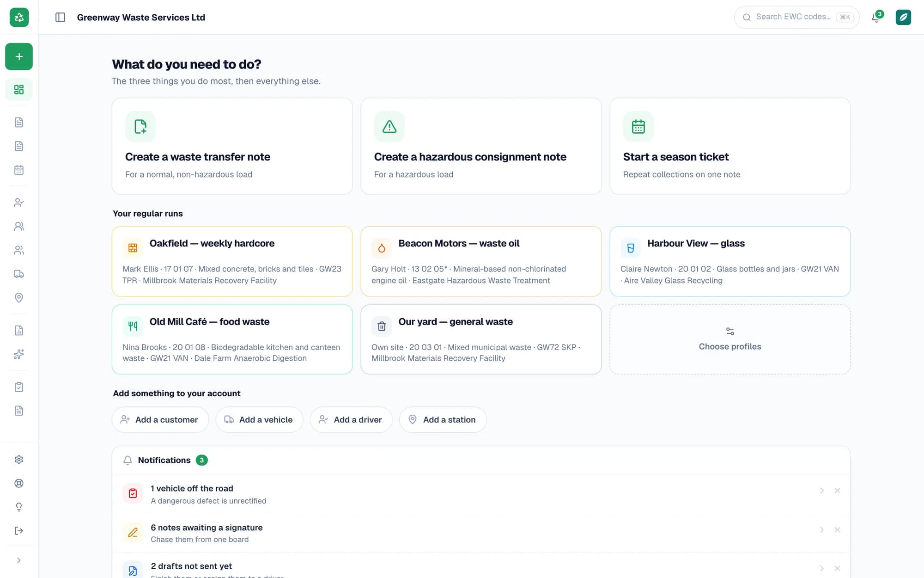Click the calendar icon on the season ticket card

(638, 126)
